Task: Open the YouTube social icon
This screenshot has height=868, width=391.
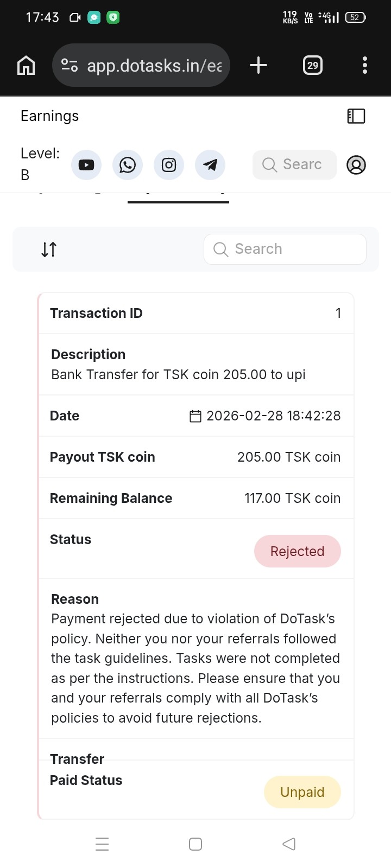Action: [86, 165]
